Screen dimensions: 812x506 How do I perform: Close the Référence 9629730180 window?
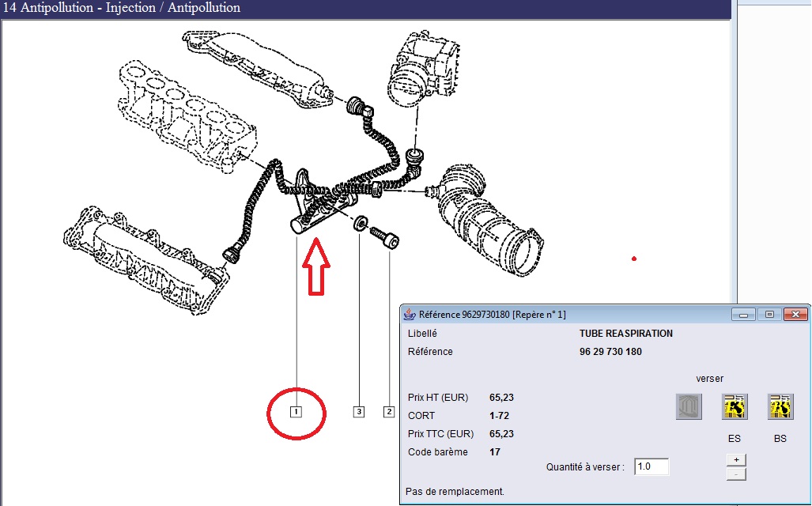(794, 314)
